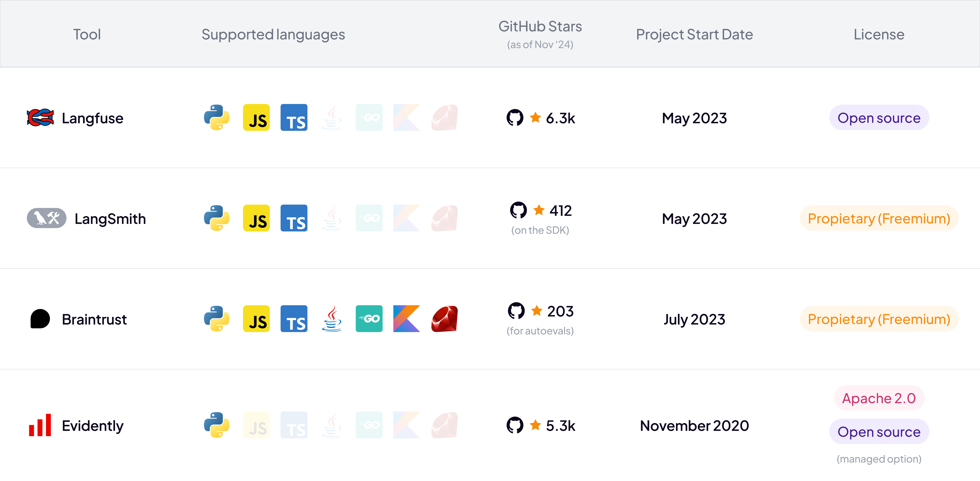Image resolution: width=980 pixels, height=481 pixels.
Task: Select the Go icon in the Braintrust row
Action: point(369,319)
